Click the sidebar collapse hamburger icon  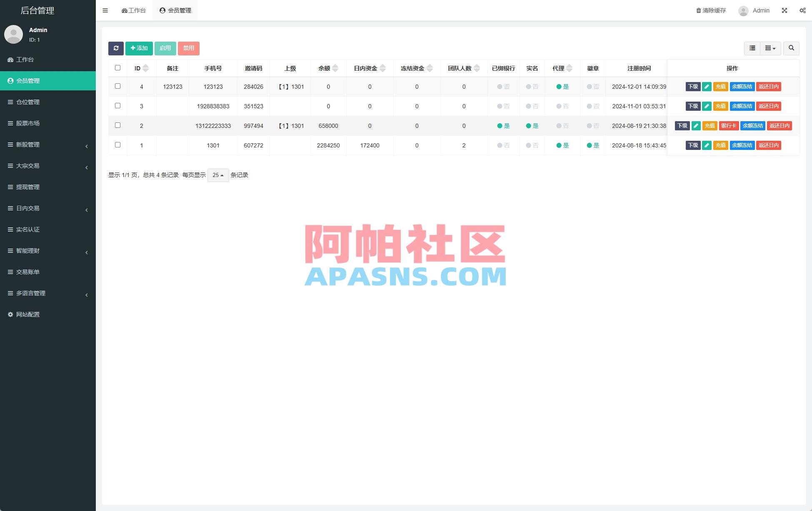105,10
